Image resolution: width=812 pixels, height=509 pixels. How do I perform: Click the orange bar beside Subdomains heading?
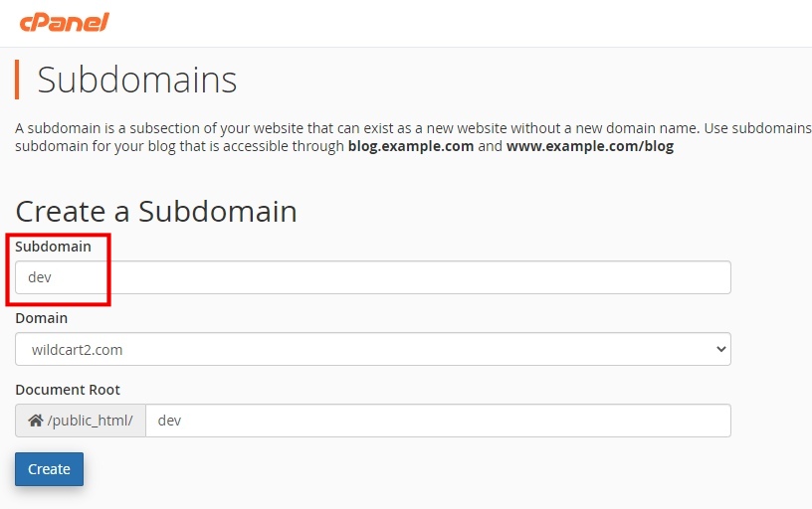pos(17,80)
